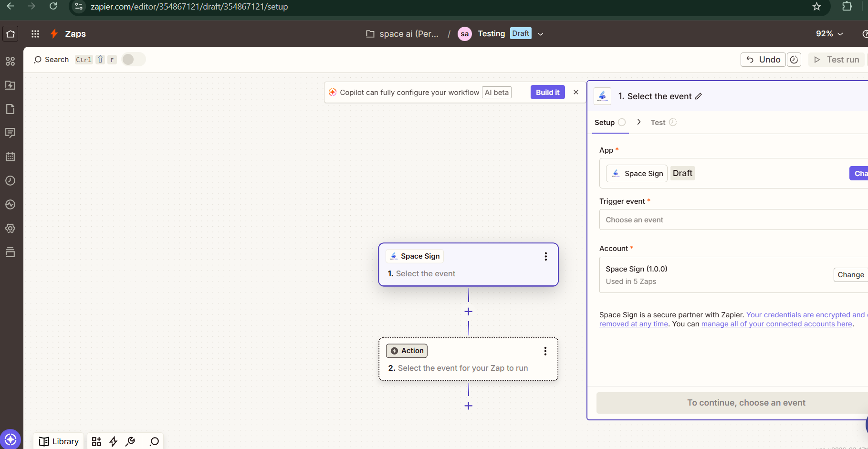The height and width of the screenshot is (449, 868).
Task: Open the apps grid menu
Action: (x=35, y=34)
